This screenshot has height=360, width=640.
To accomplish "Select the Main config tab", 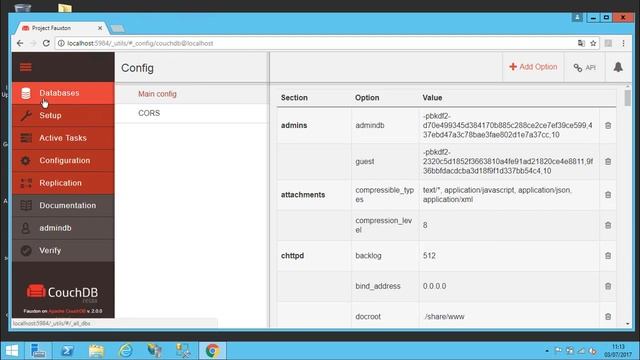I will pos(192,94).
